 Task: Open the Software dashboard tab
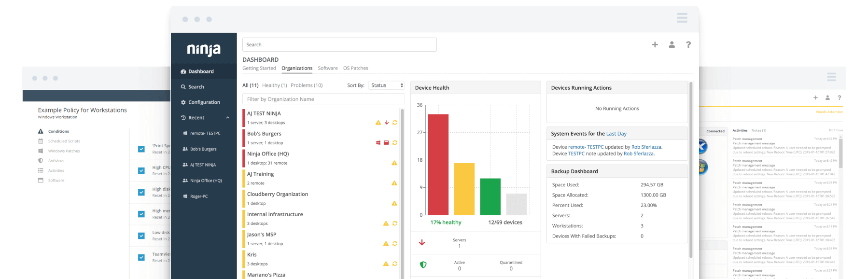click(327, 68)
